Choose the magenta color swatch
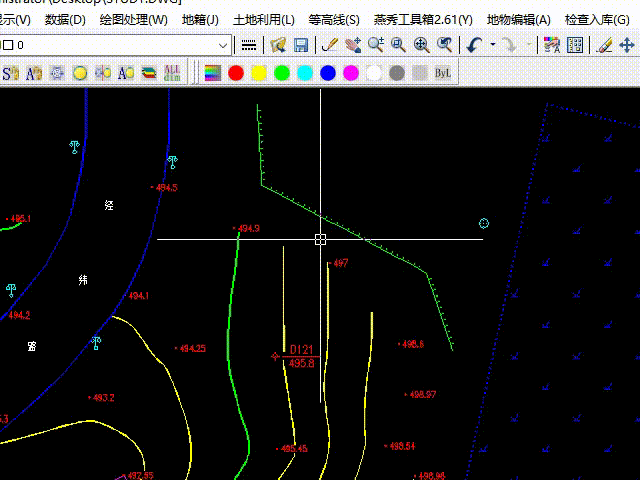Viewport: 640px width, 480px height. click(351, 73)
